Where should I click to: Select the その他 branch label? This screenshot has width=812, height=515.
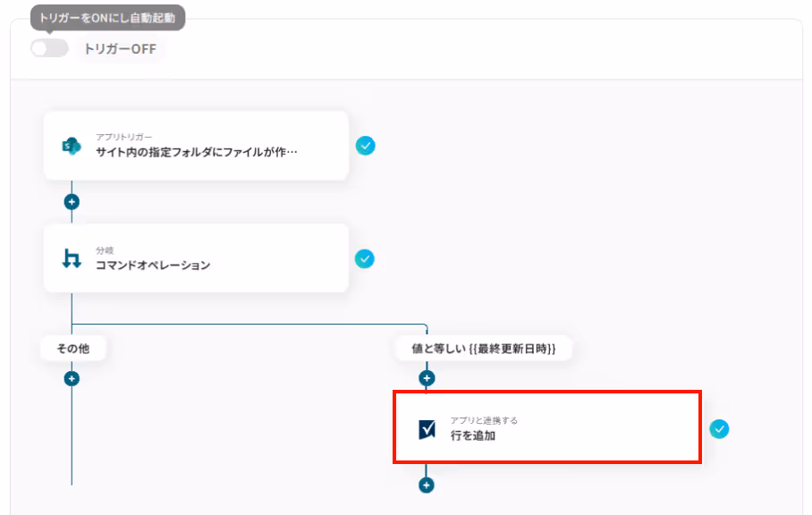click(x=73, y=349)
